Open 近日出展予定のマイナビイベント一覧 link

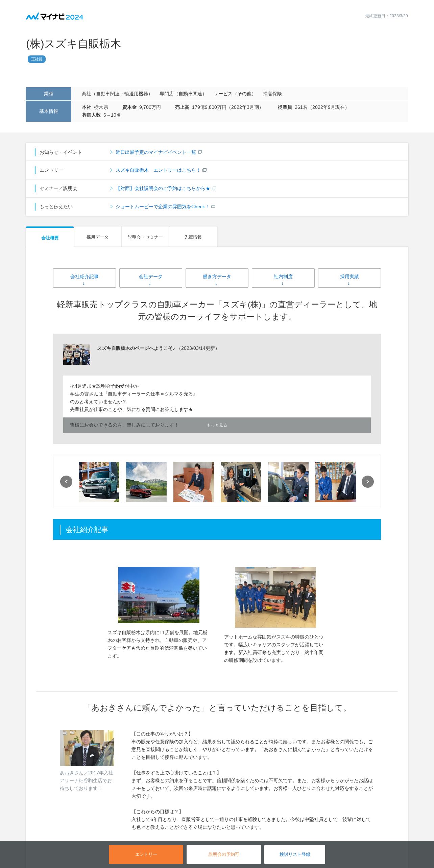155,152
